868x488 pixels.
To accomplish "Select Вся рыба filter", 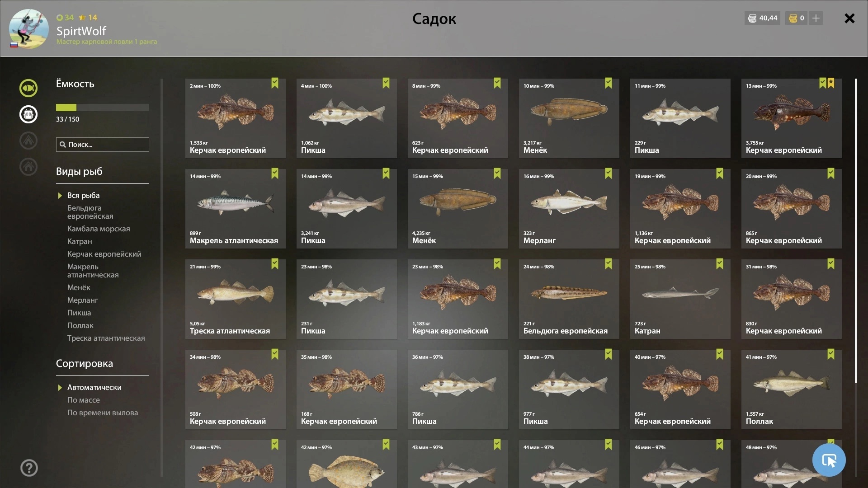I will pos(84,195).
